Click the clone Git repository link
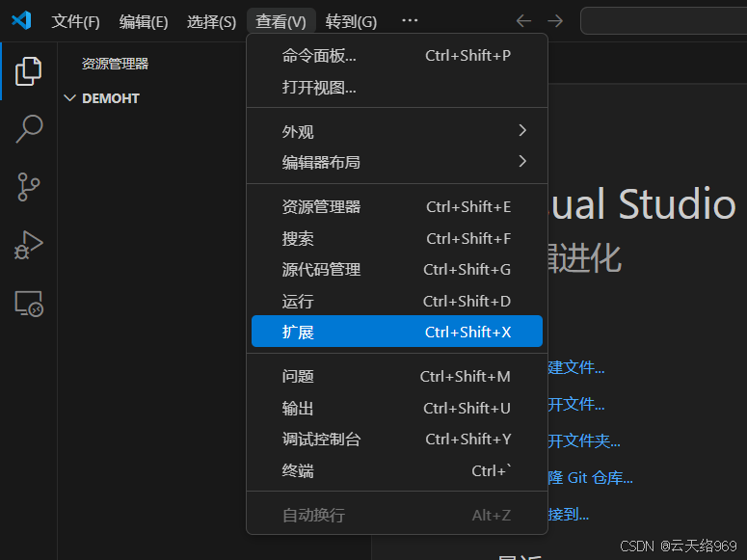This screenshot has height=560, width=747. (590, 477)
